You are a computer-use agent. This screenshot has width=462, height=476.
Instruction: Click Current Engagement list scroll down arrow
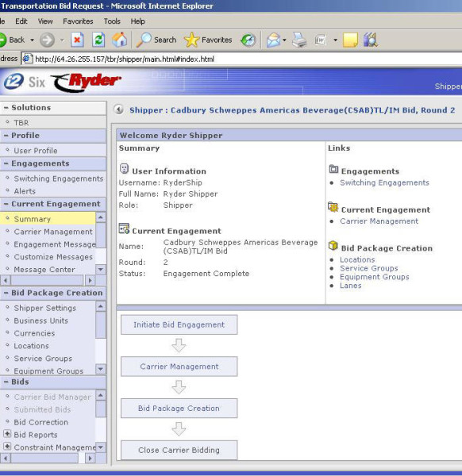point(101,270)
